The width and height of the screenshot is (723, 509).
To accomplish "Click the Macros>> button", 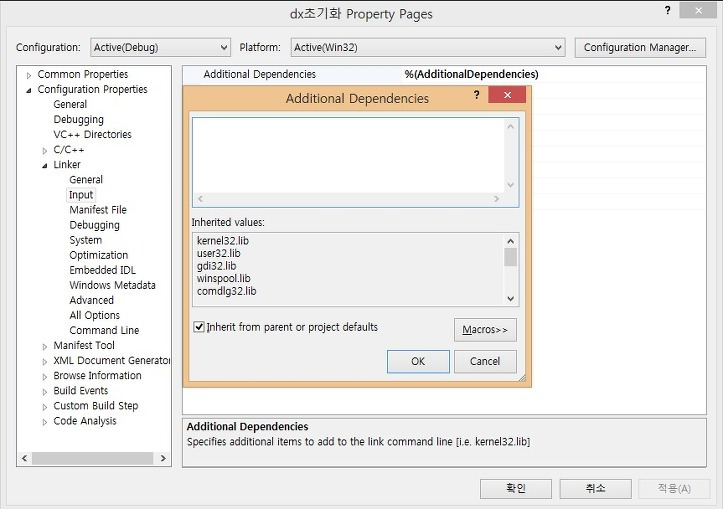I will [485, 330].
